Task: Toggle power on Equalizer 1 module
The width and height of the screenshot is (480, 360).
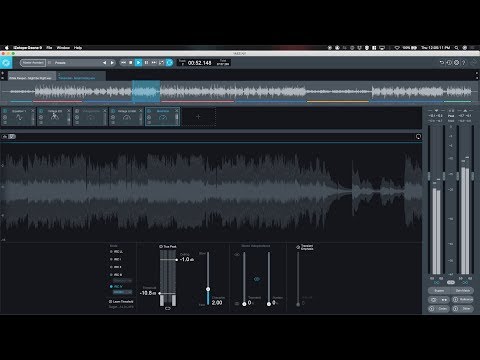Action: 5,111
